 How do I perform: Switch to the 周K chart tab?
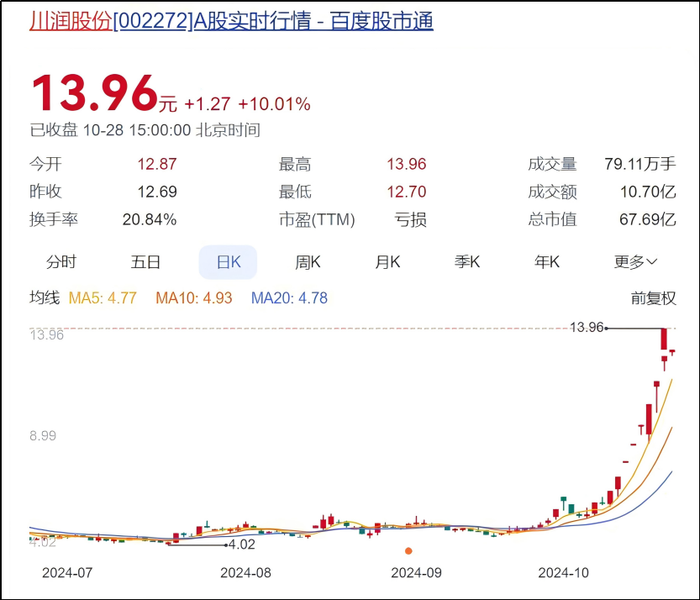308,262
